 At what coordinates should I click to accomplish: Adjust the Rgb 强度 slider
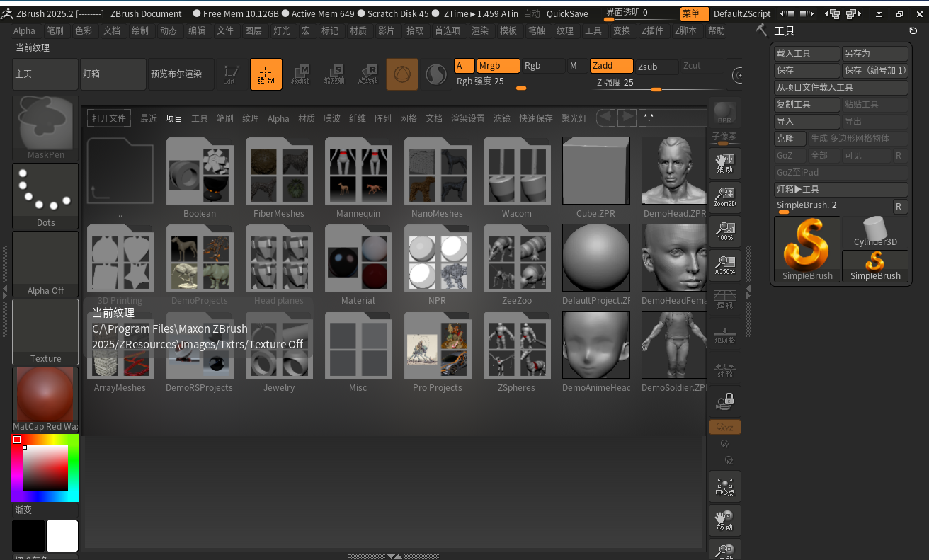(520, 85)
